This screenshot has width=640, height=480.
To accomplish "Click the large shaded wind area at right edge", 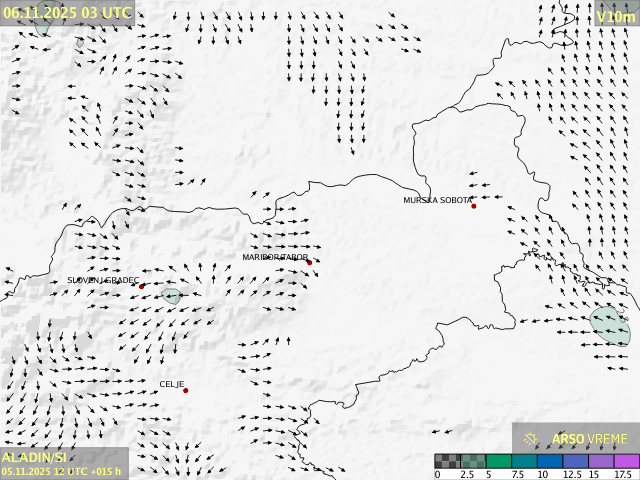I will tap(609, 326).
